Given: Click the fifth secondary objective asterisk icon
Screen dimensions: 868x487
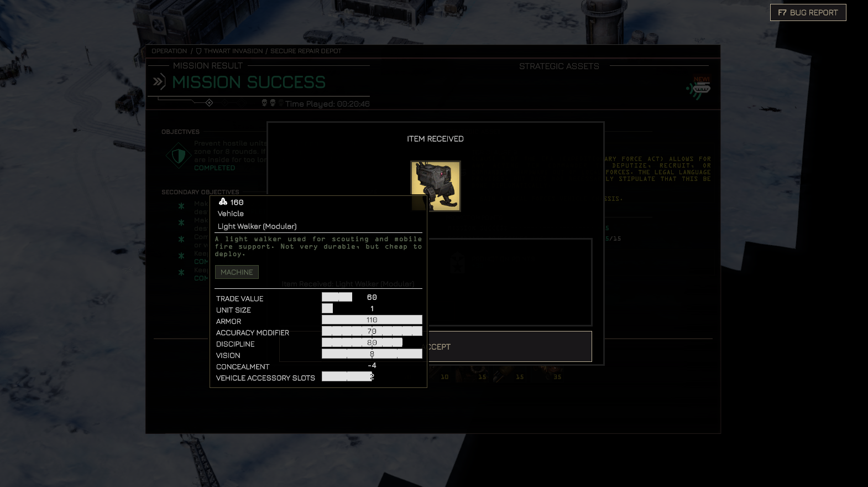Looking at the screenshot, I should coord(181,272).
